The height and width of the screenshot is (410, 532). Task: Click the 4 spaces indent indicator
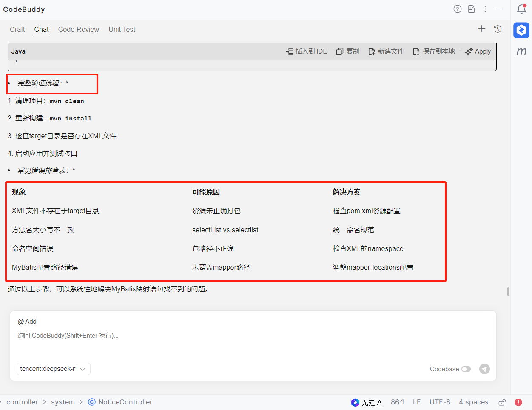474,402
